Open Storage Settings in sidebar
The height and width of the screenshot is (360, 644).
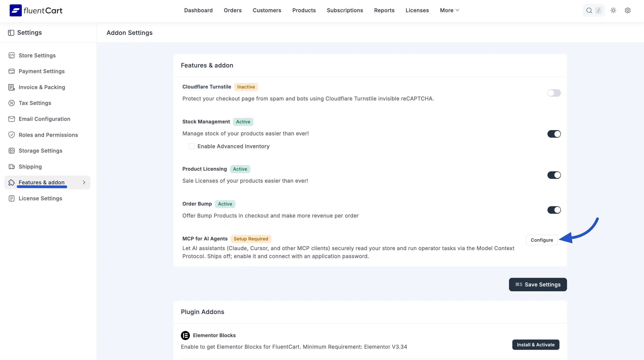(47, 151)
